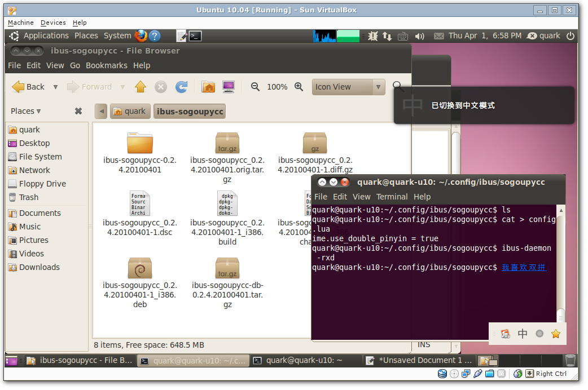The height and width of the screenshot is (390, 588).
Task: Open the Places sidebar selector dropdown
Action: click(26, 111)
